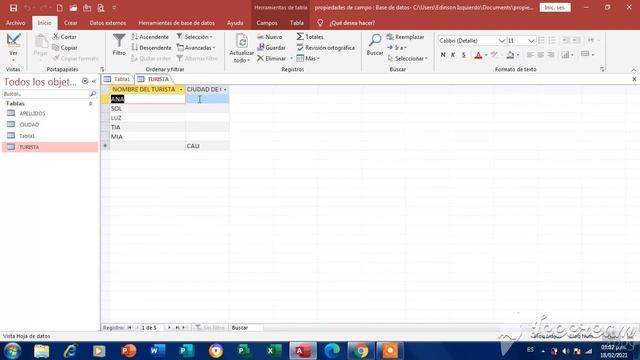Open the Ayuda ribbon tab
Image resolution: width=640 pixels, height=360 pixels.
point(235,23)
